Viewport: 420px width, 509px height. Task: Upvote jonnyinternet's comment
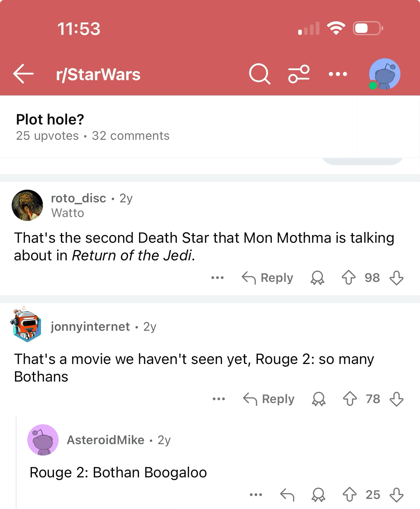pos(350,399)
